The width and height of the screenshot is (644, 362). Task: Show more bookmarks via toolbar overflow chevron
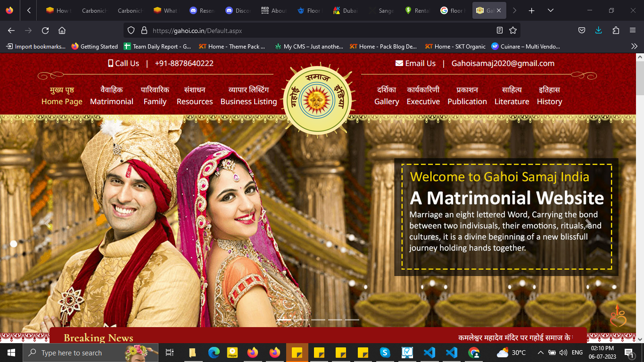(634, 46)
